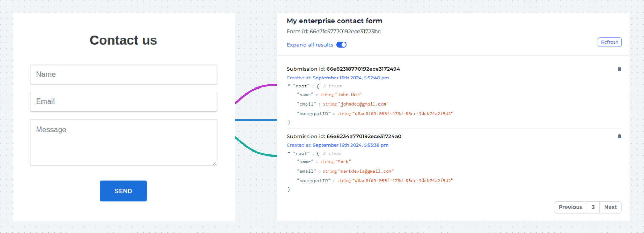Click inside the Message text area

(123, 142)
